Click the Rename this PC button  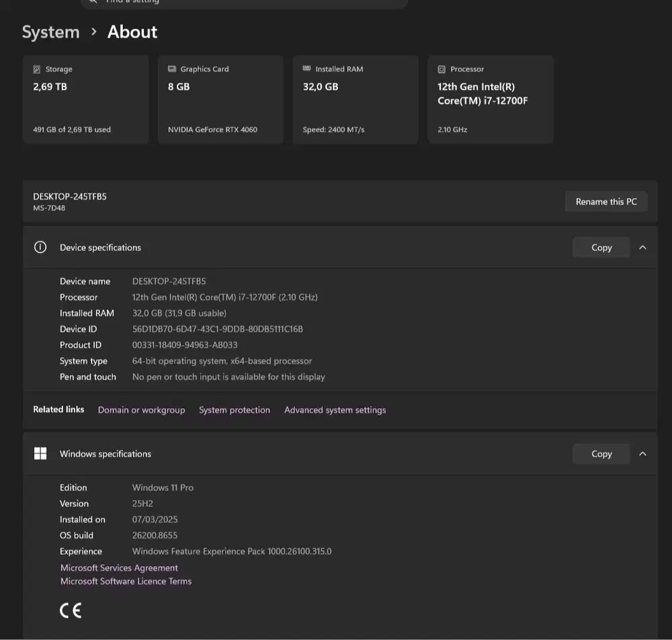(x=606, y=202)
